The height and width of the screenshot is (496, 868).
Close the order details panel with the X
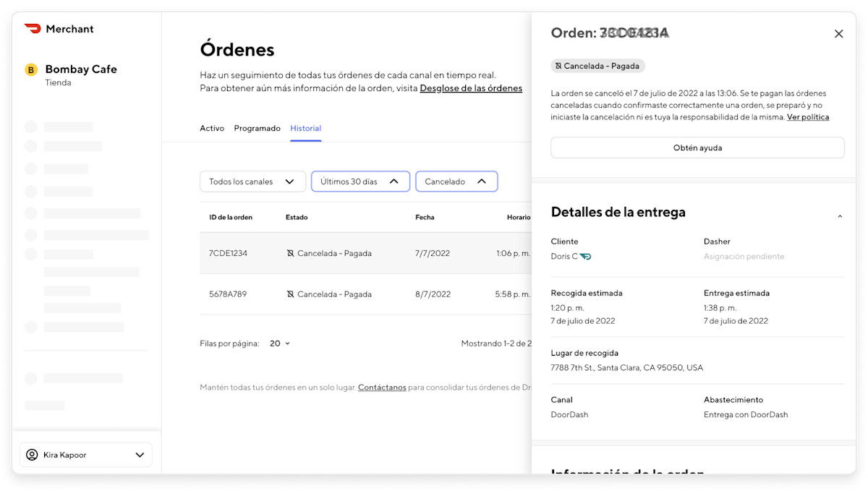pos(838,33)
